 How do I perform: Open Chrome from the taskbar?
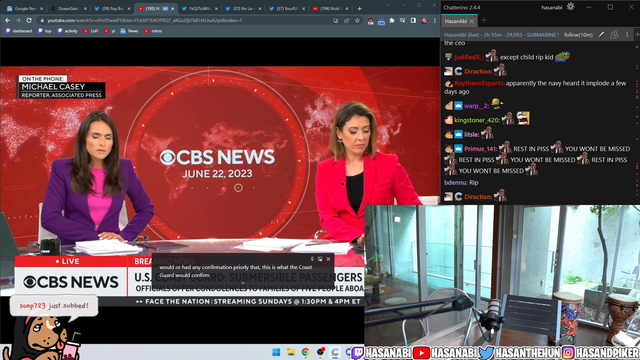305,352
